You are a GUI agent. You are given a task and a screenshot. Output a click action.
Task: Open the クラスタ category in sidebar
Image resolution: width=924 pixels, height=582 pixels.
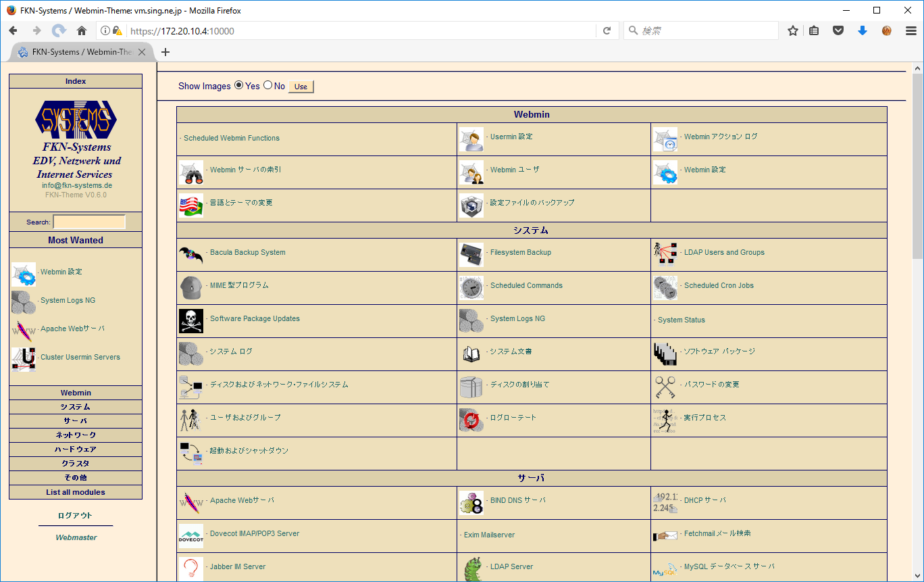point(76,464)
